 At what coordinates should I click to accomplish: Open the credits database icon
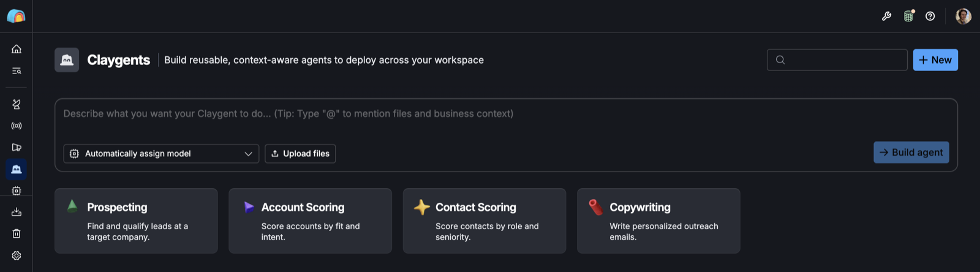(x=908, y=16)
